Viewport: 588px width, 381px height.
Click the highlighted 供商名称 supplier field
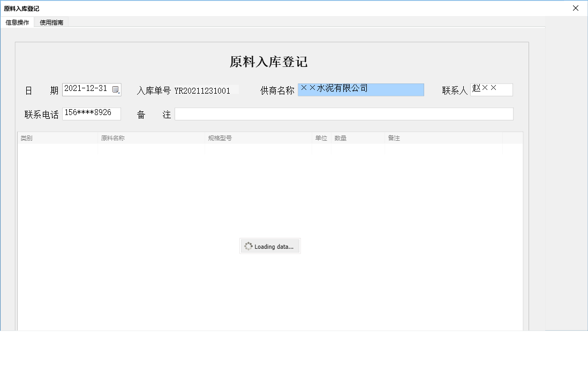click(x=360, y=89)
